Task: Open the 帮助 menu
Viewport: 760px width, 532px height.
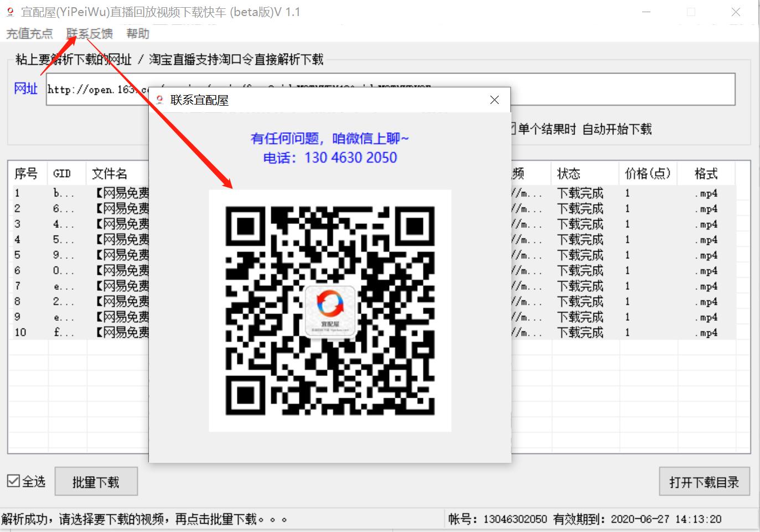Action: coord(138,34)
